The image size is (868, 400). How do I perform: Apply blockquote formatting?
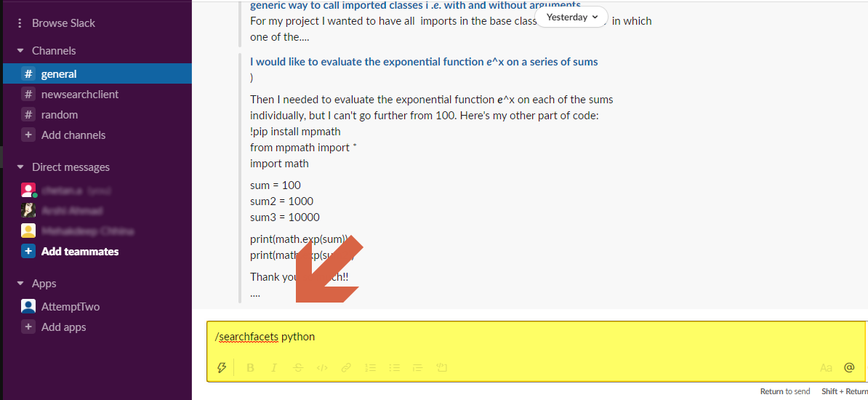coord(417,368)
